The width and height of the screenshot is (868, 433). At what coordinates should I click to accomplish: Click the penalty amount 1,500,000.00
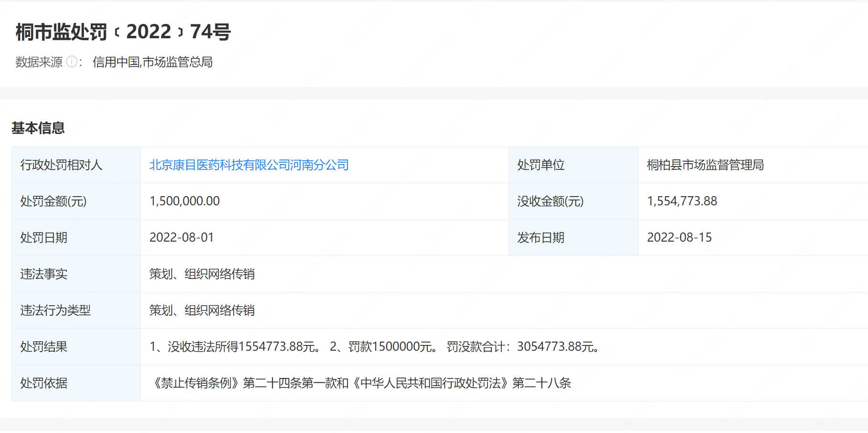pyautogui.click(x=184, y=201)
